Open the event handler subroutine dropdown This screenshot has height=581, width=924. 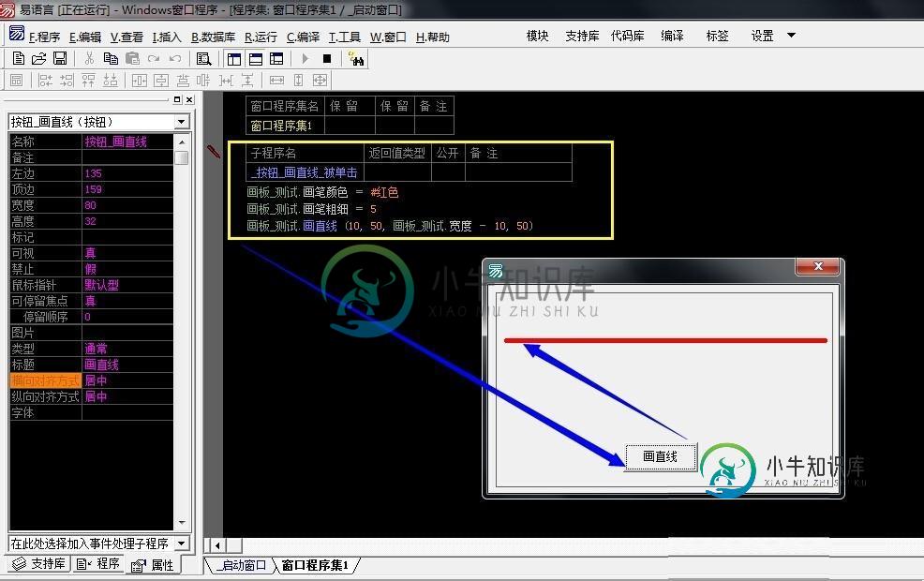pyautogui.click(x=182, y=543)
